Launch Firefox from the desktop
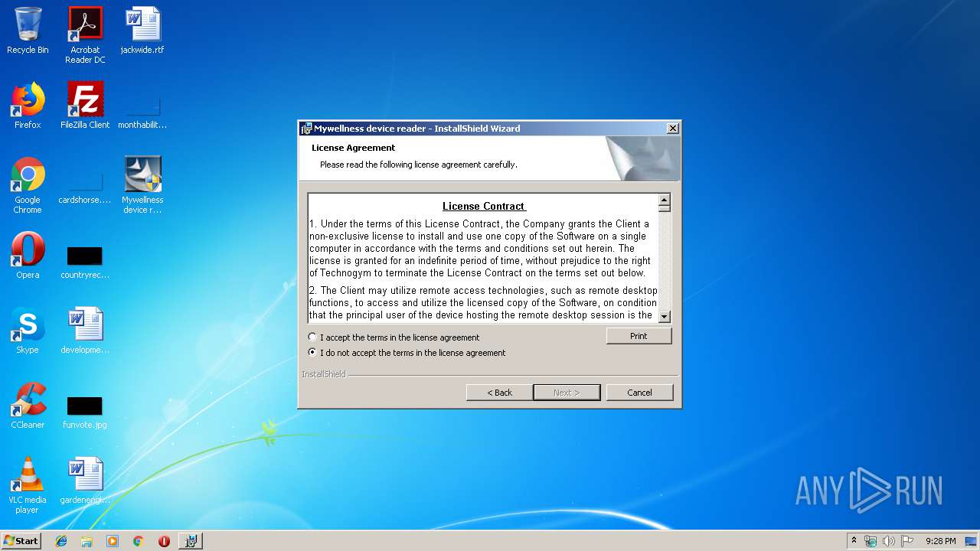The image size is (980, 551). click(x=28, y=106)
